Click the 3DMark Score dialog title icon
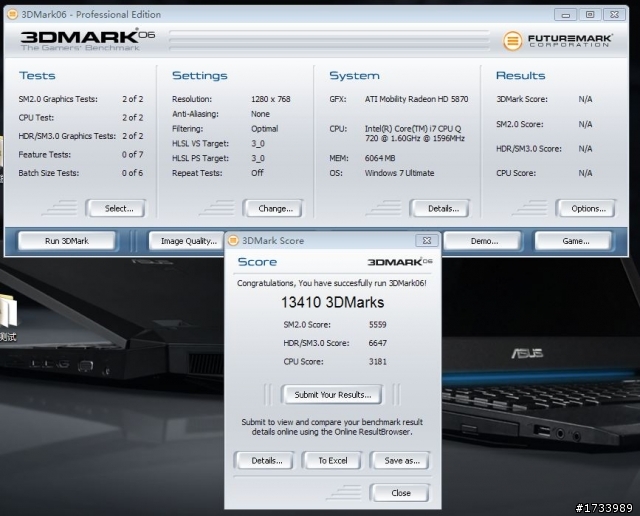The height and width of the screenshot is (516, 640). tap(233, 240)
